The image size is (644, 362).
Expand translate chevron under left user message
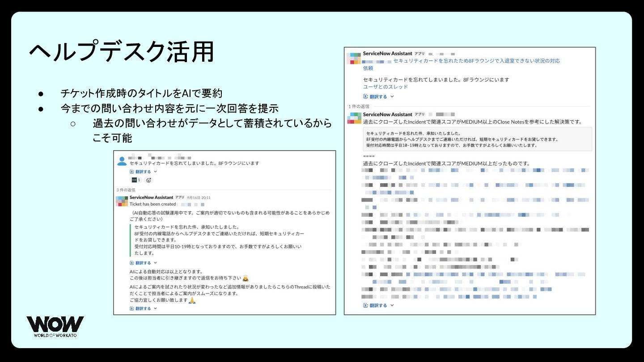tap(156, 172)
